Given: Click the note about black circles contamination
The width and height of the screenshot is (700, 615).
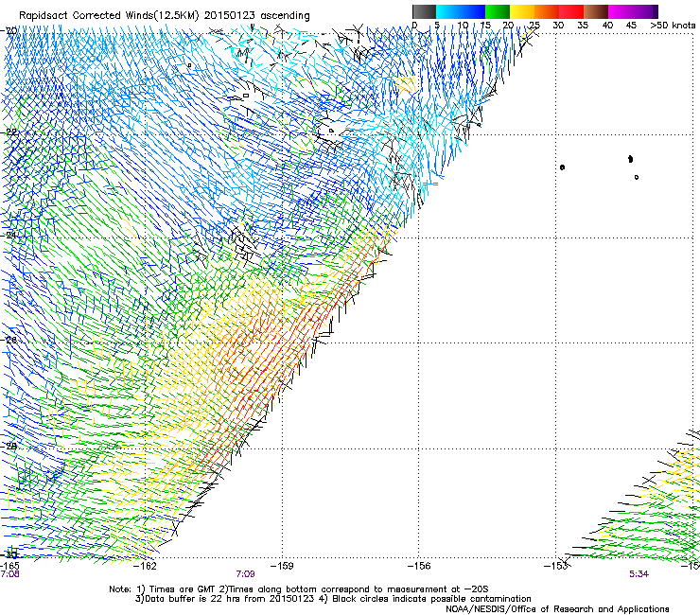Looking at the screenshot, I should (x=424, y=599).
